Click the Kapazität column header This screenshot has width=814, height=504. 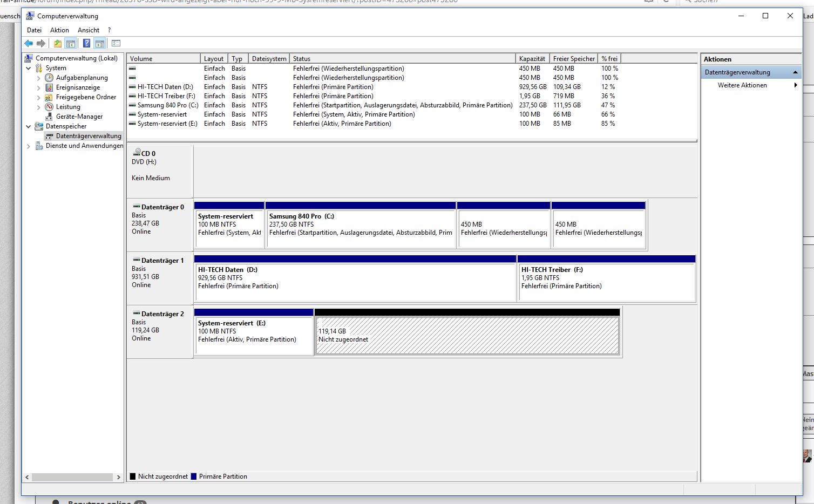[532, 59]
